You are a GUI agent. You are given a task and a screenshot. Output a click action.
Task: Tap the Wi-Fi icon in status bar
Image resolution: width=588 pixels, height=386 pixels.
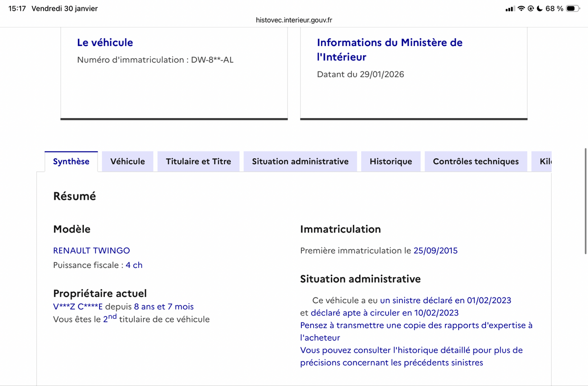(x=521, y=9)
